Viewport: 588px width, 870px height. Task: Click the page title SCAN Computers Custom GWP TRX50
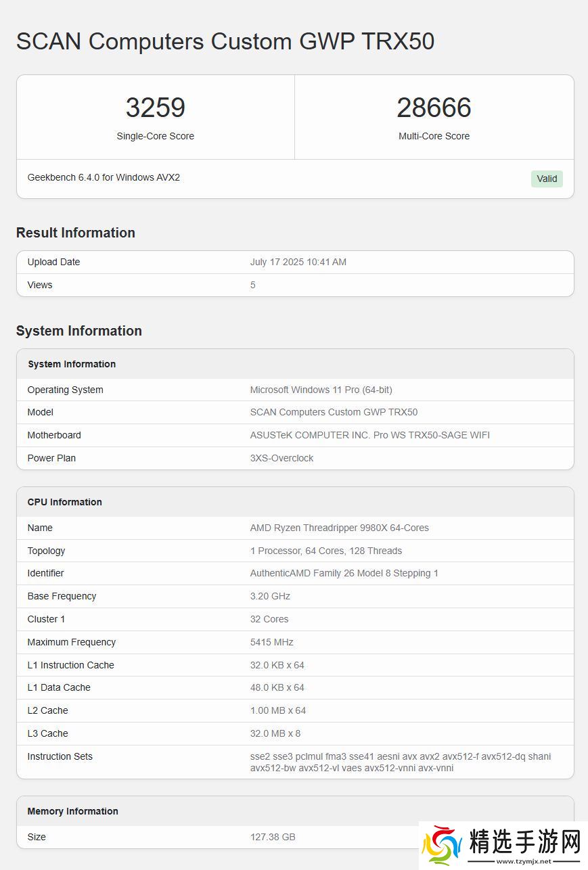coord(225,41)
